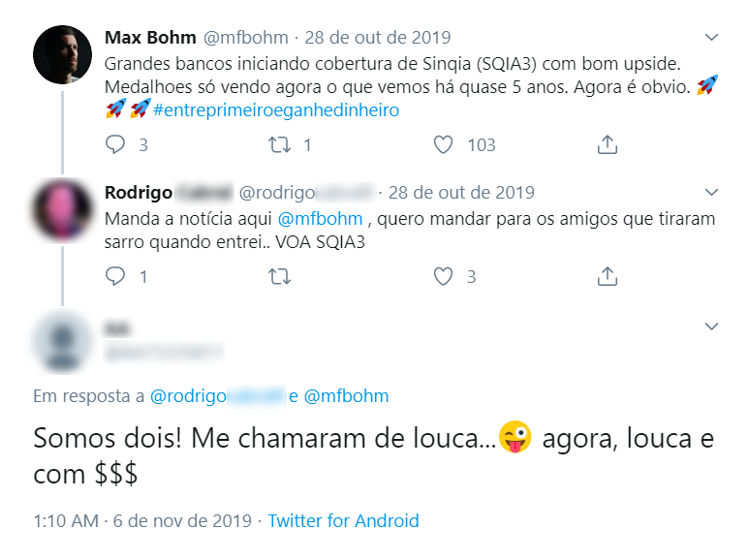Expand options menu on Rodrigo's tweet

(x=711, y=192)
